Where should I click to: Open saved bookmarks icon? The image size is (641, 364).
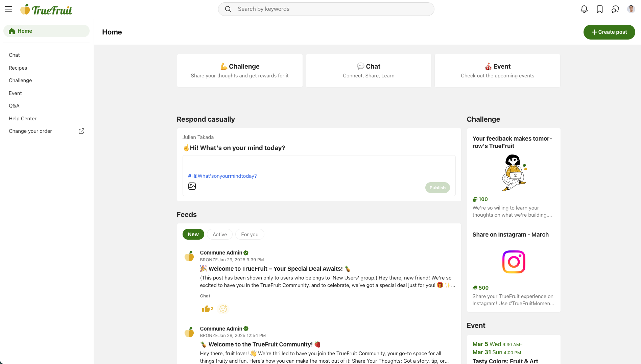tap(599, 9)
